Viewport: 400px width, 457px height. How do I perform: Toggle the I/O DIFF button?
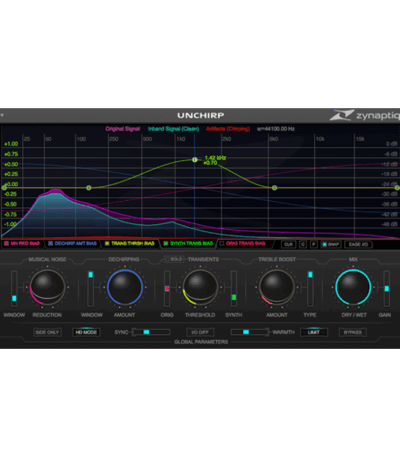pyautogui.click(x=200, y=332)
